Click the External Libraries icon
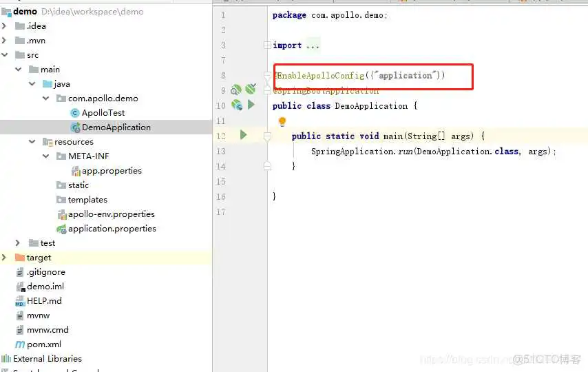588x372 pixels. click(6, 358)
